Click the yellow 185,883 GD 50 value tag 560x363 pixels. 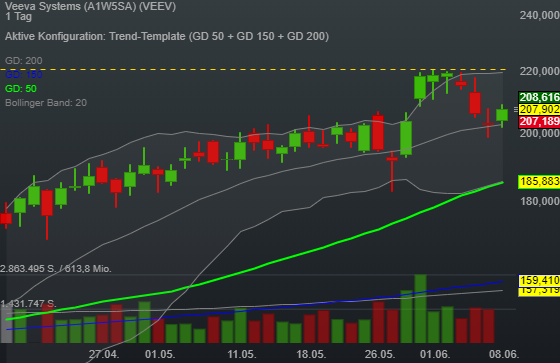pos(539,182)
